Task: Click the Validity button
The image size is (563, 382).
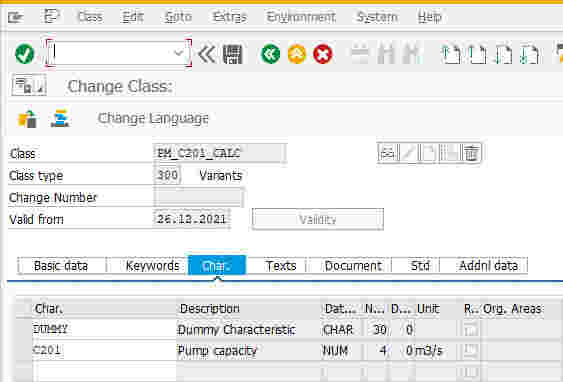Action: [x=318, y=219]
